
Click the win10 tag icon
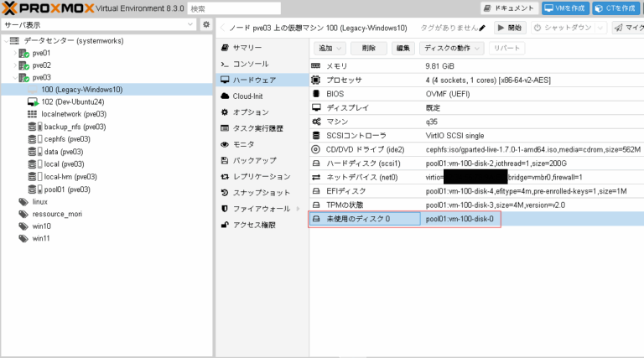click(23, 226)
